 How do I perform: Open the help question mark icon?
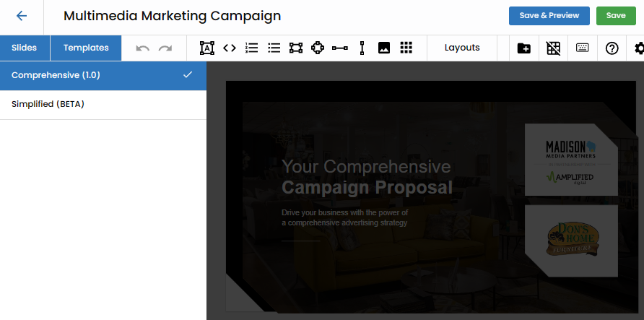612,48
